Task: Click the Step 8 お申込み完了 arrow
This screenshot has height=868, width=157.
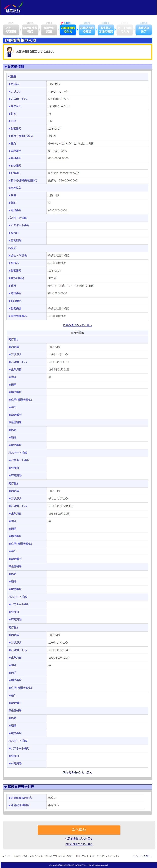Action: click(x=143, y=30)
